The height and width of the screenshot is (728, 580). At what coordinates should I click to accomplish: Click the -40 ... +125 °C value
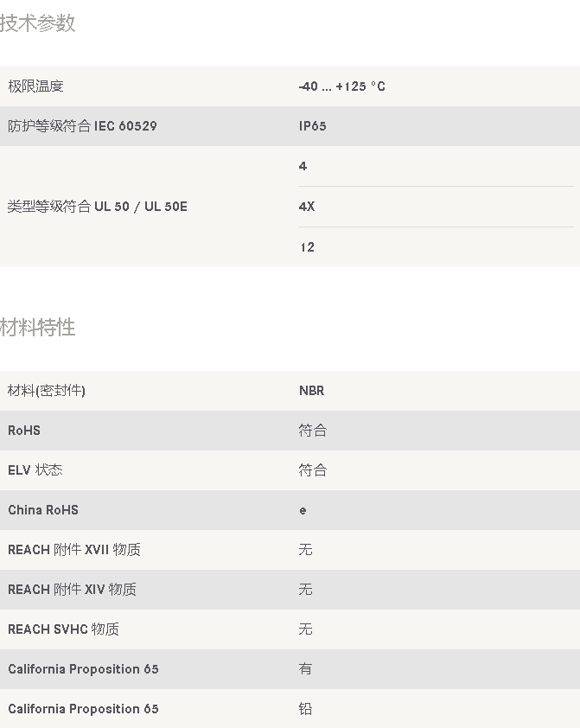[342, 86]
